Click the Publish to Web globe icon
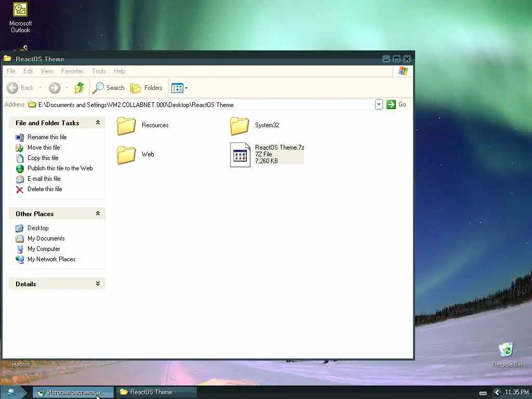The image size is (532, 399). pyautogui.click(x=20, y=169)
